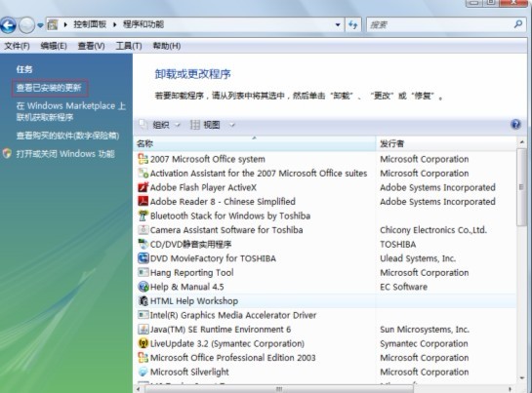Click the vertical scrollbar thumb
Image resolution: width=532 pixels, height=393 pixels.
(x=521, y=187)
